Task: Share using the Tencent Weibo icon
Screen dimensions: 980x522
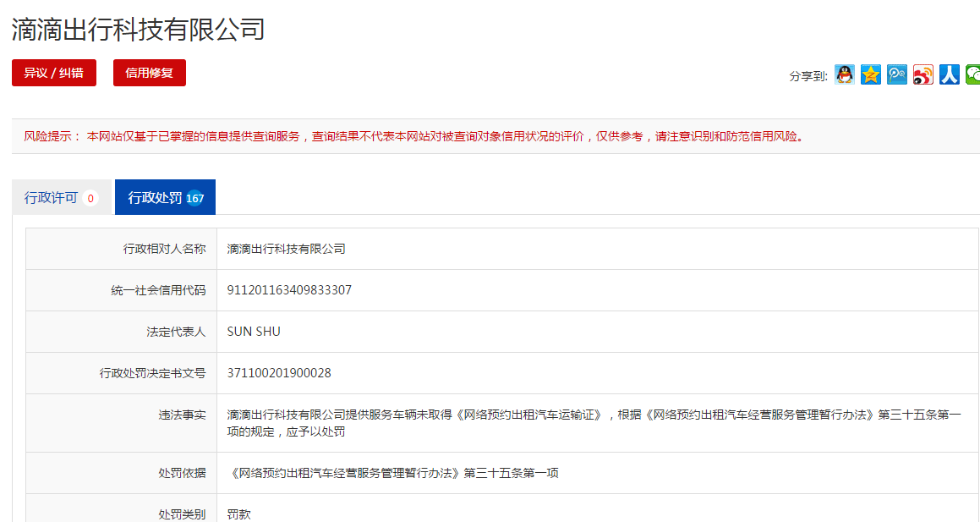Action: [x=896, y=74]
